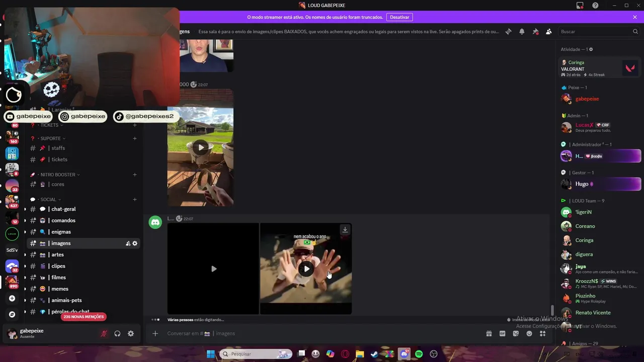Click the search magnifier icon in Buscar
This screenshot has width=644, height=362.
click(635, 31)
